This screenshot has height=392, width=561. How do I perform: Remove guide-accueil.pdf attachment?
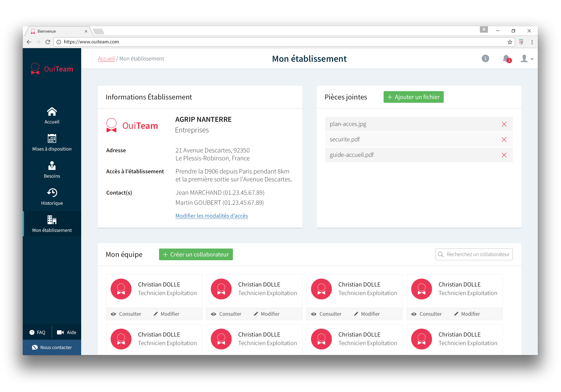pos(504,155)
